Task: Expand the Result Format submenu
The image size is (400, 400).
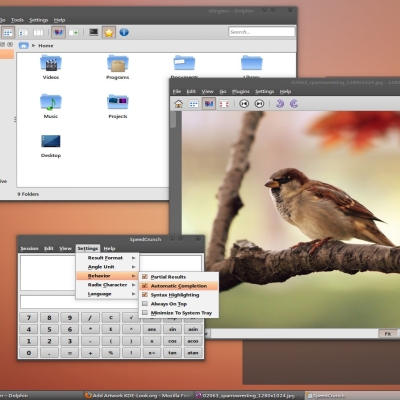Action: [x=107, y=258]
